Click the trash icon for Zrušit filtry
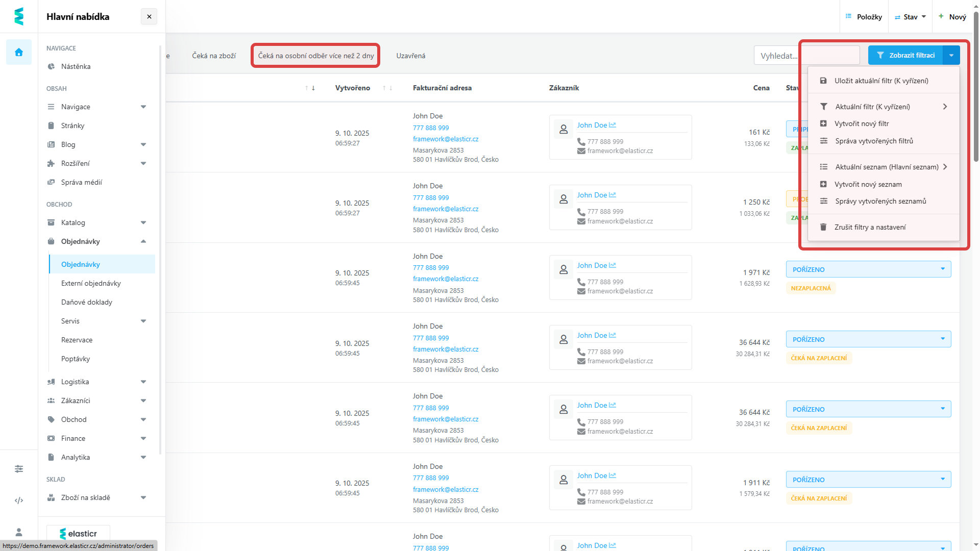This screenshot has width=980, height=551. click(823, 227)
